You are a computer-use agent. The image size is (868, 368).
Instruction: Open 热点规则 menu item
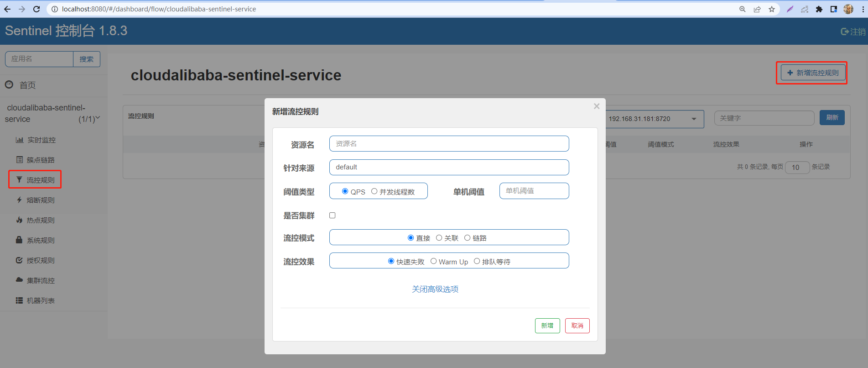[x=41, y=220]
